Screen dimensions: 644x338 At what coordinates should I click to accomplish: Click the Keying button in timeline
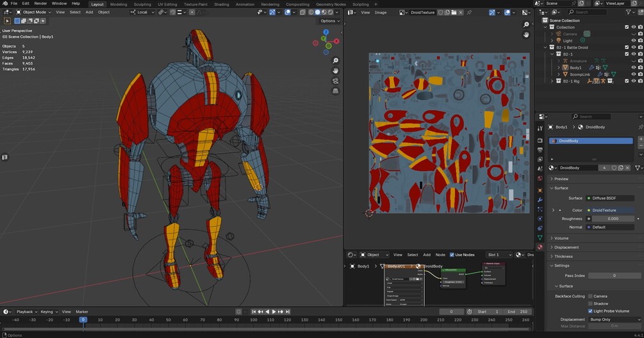[x=49, y=312]
